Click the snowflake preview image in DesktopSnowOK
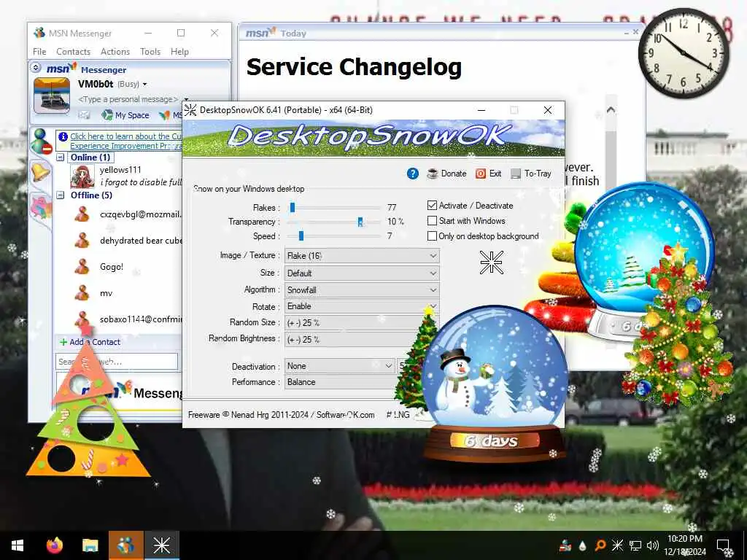 (x=492, y=262)
